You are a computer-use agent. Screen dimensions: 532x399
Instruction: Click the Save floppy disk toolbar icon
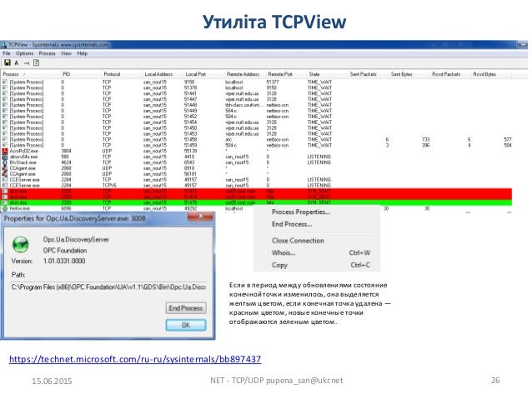tap(8, 63)
